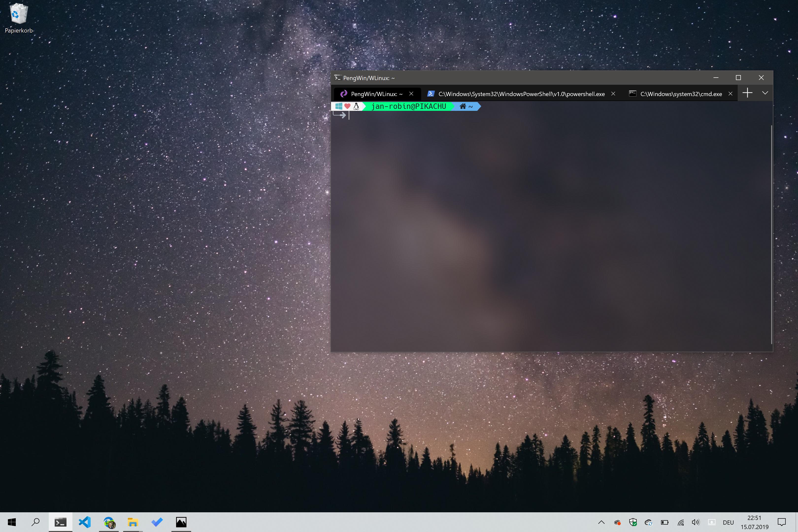Open Windows Security shield tray icon

[633, 522]
